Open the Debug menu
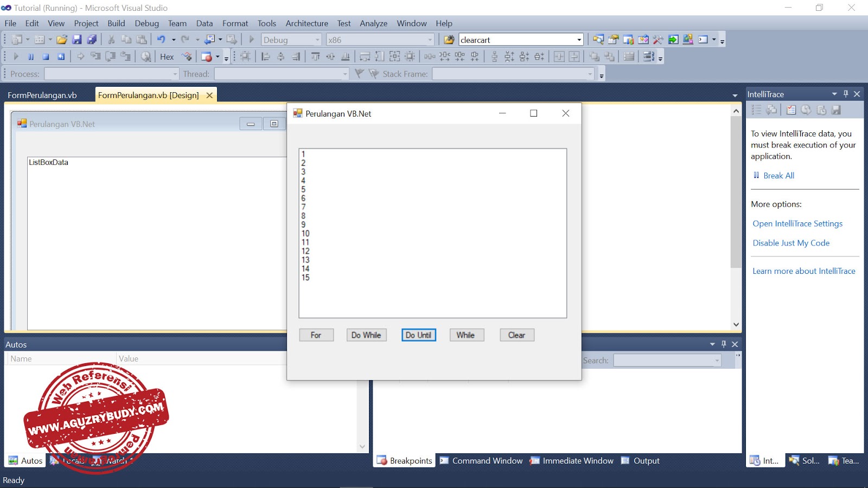868x488 pixels. point(147,23)
